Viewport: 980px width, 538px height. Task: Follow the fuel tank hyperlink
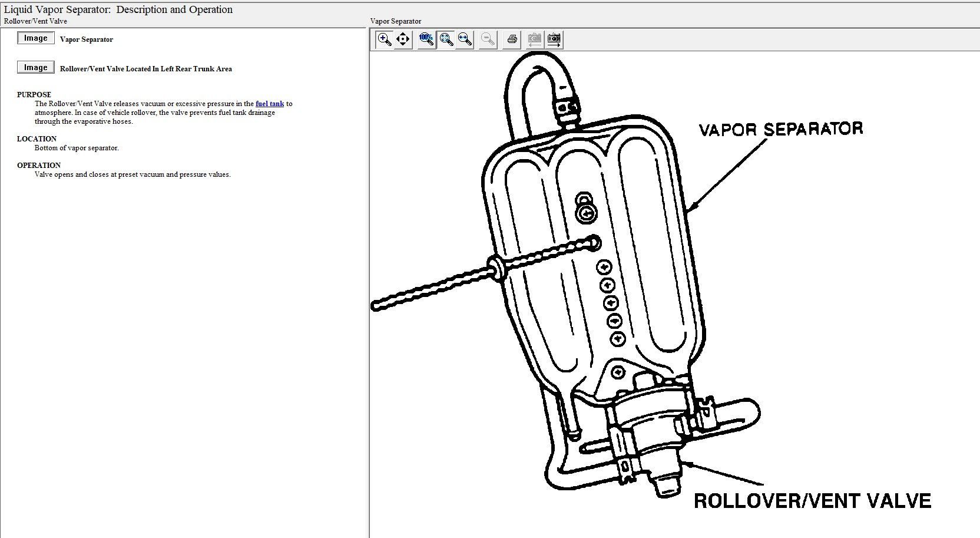tap(270, 104)
